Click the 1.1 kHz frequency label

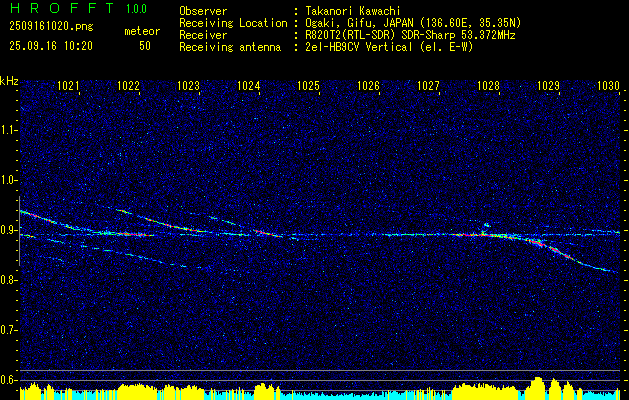click(8, 130)
